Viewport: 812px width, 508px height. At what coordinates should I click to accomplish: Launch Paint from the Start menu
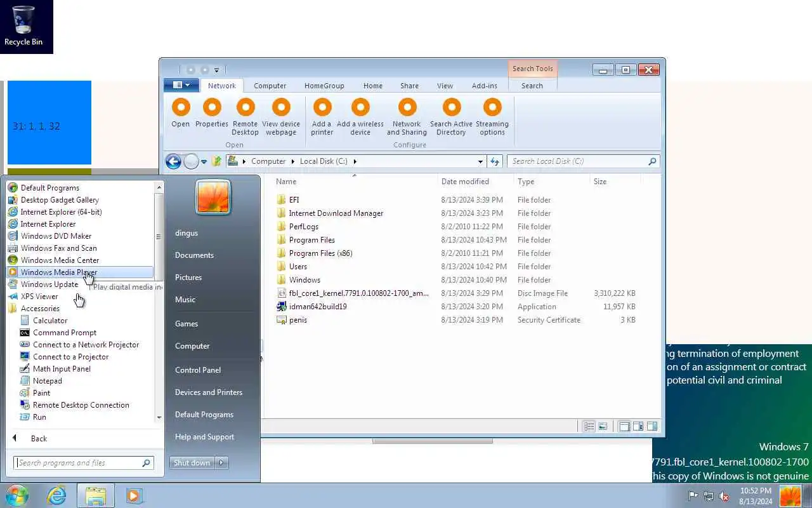(35, 393)
